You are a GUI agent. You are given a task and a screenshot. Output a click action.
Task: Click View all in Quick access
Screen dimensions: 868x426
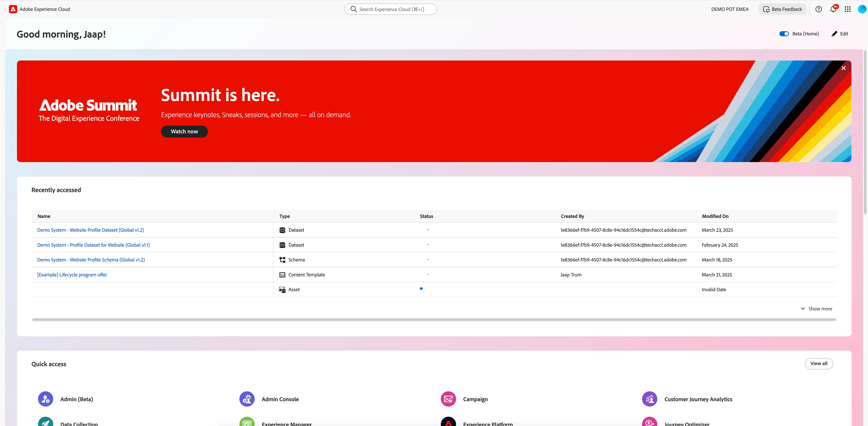coord(819,363)
